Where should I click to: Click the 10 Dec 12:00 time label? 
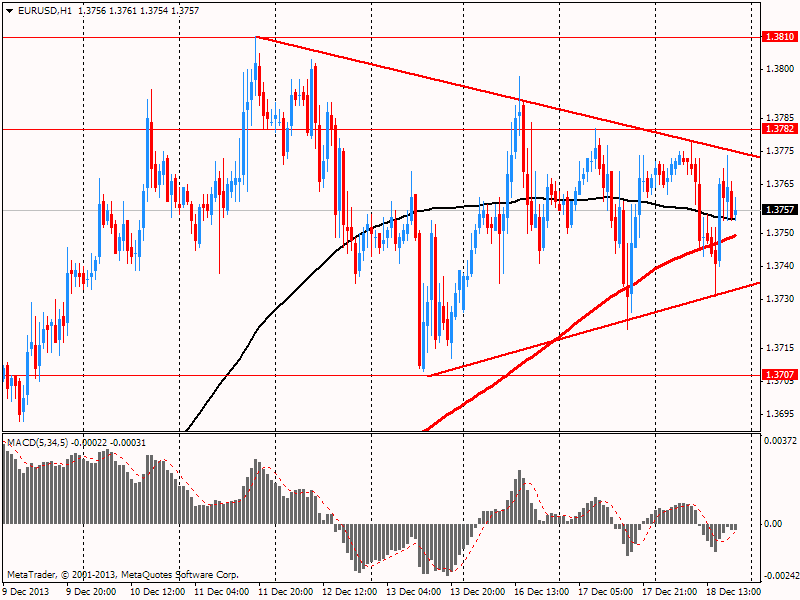pyautogui.click(x=157, y=592)
